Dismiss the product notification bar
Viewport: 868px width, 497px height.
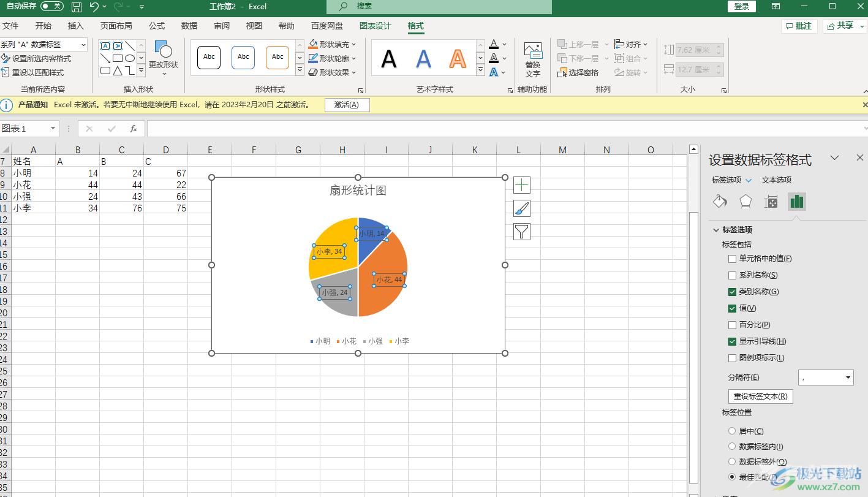click(x=865, y=105)
